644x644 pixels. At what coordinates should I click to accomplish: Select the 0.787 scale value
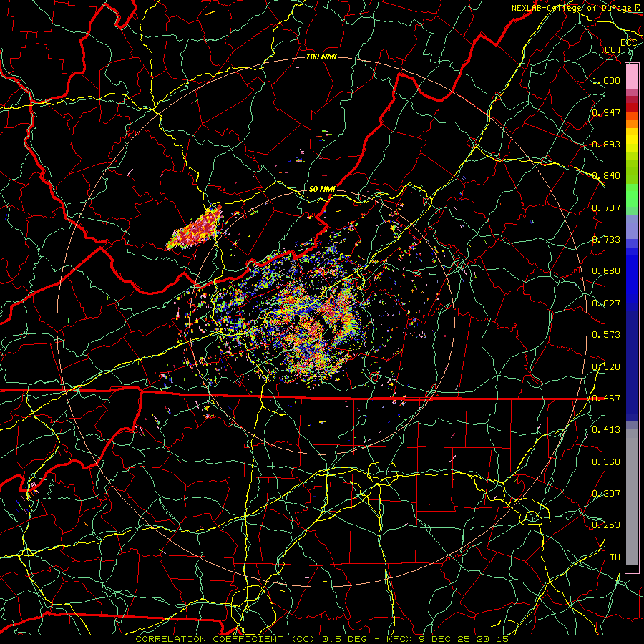pyautogui.click(x=606, y=208)
